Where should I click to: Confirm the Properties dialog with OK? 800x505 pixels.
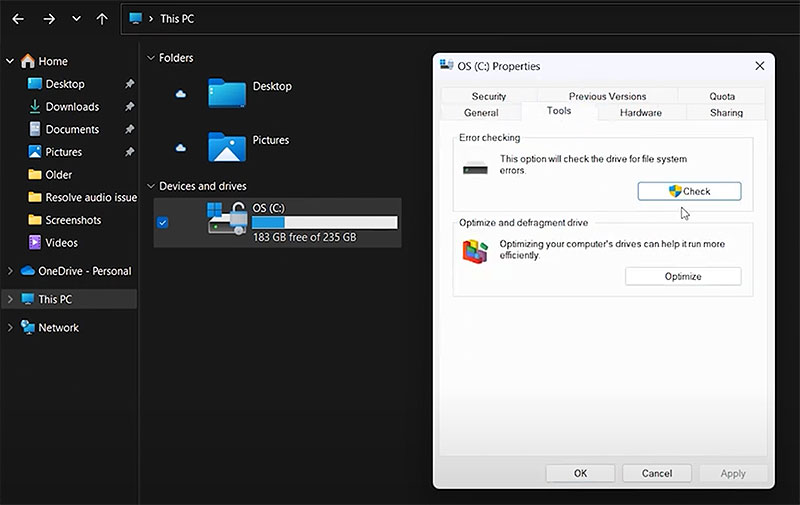[580, 473]
